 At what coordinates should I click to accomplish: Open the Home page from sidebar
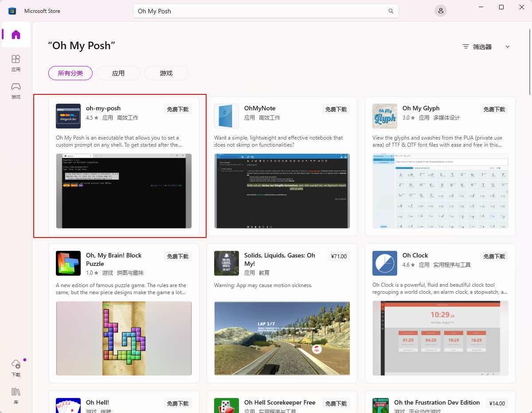tap(16, 35)
